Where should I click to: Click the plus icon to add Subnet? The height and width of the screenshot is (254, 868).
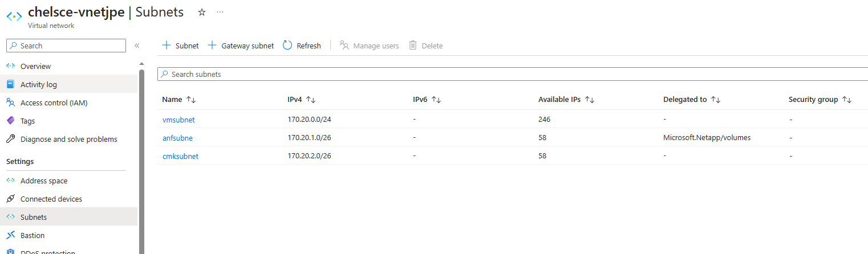(167, 46)
